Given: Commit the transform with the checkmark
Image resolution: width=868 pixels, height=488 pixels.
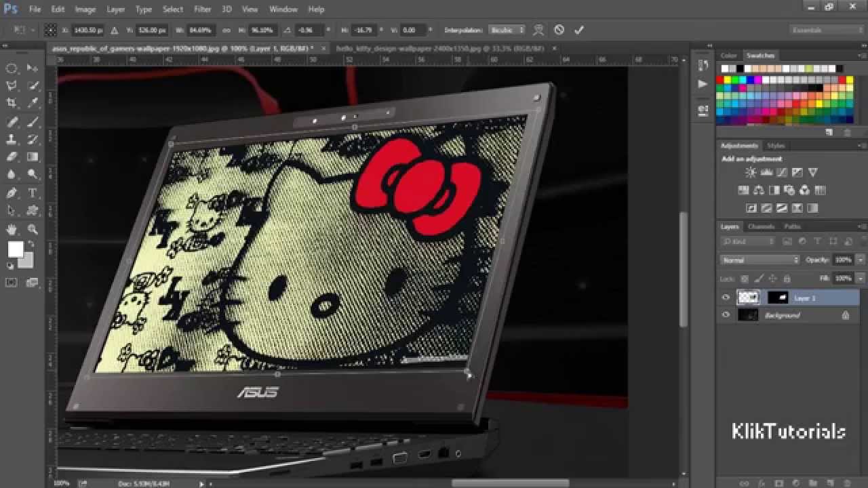Looking at the screenshot, I should [x=578, y=30].
